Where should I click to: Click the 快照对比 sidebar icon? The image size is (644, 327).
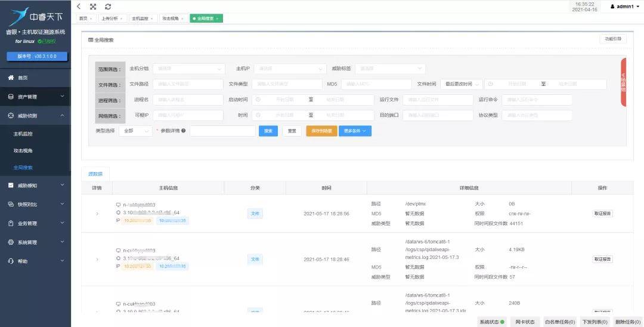(11, 204)
